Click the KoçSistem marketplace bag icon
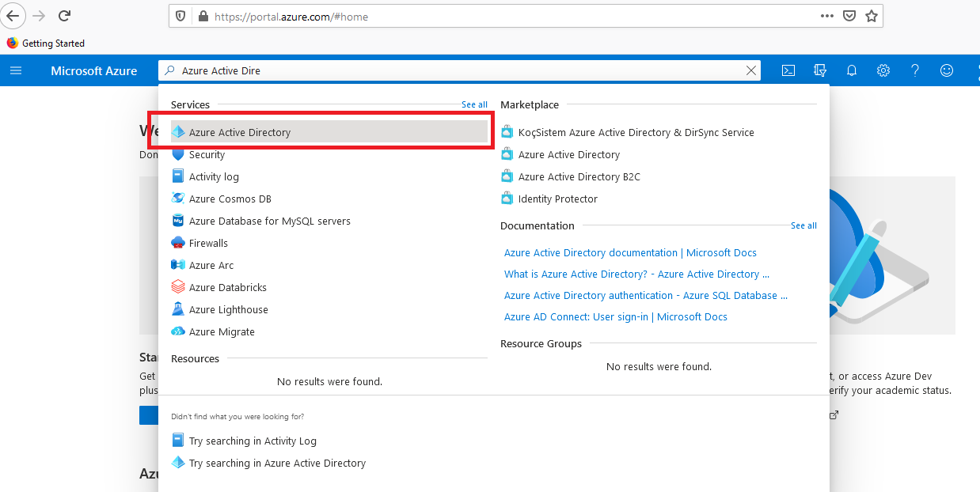 [x=507, y=132]
